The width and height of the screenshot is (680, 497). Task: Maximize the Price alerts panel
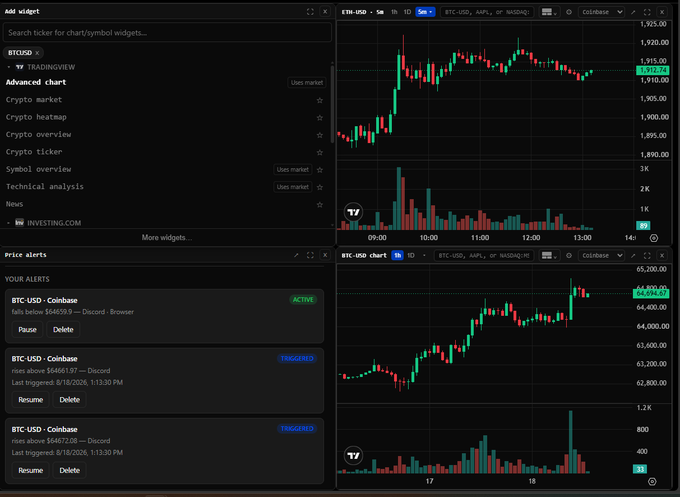310,255
